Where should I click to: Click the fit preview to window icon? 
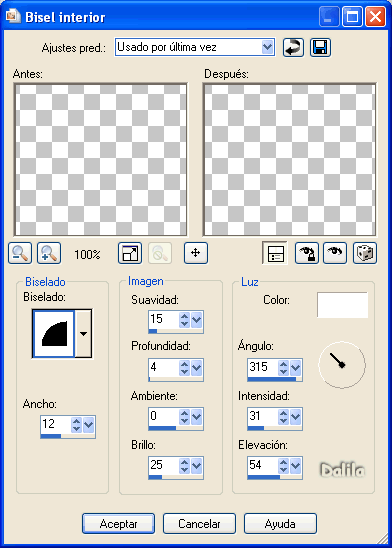130,253
